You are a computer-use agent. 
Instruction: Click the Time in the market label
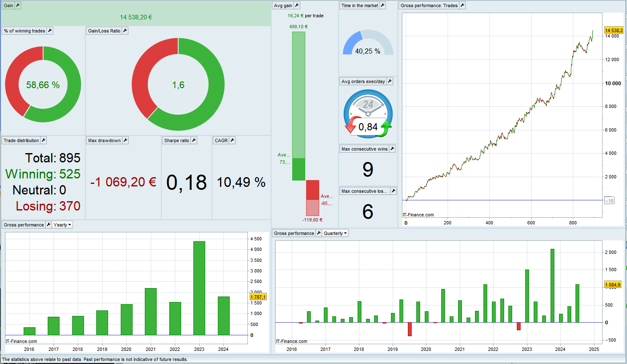pos(360,5)
